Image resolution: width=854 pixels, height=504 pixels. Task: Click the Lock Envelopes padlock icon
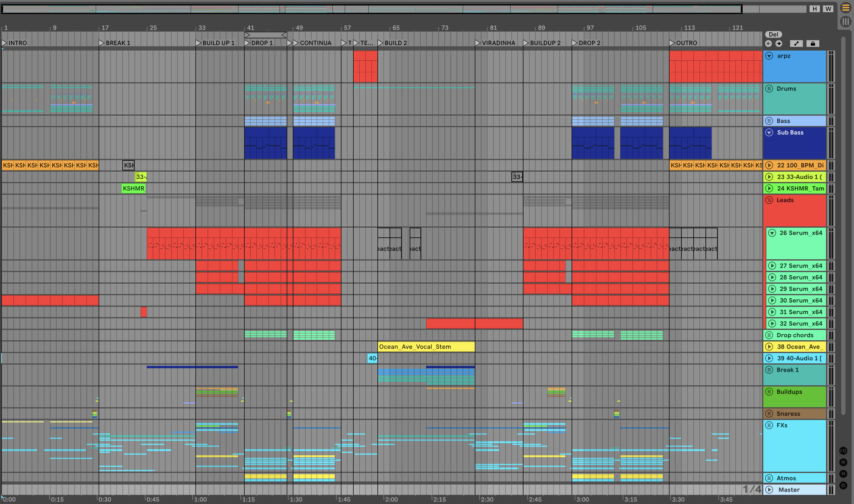(x=813, y=44)
